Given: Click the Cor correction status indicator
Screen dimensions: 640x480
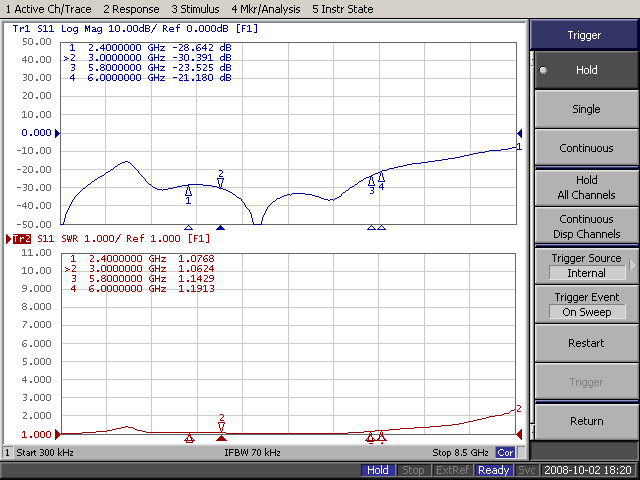Looking at the screenshot, I should [506, 453].
